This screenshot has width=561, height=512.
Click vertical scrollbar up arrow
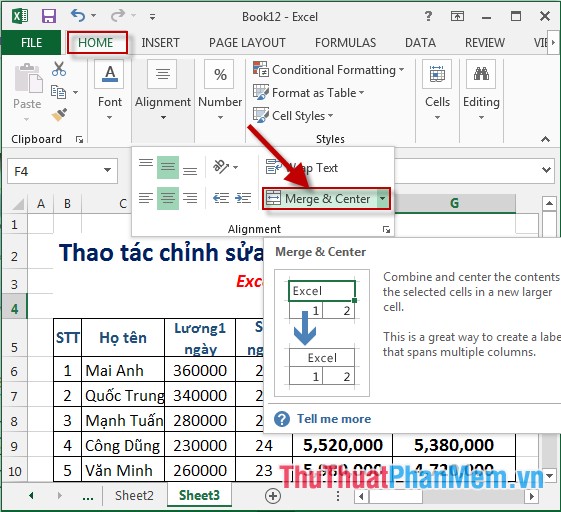coord(548,204)
